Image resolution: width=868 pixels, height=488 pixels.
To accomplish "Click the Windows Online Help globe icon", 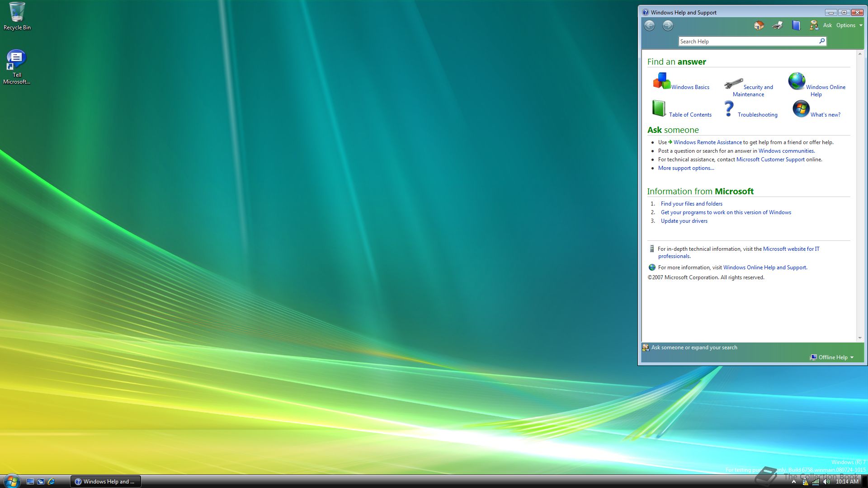I will 797,81.
